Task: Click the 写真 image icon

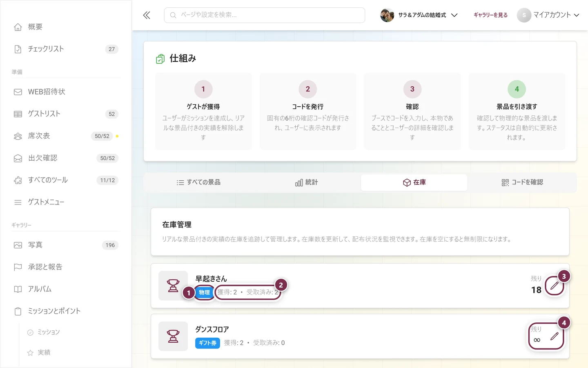Action: 18,245
